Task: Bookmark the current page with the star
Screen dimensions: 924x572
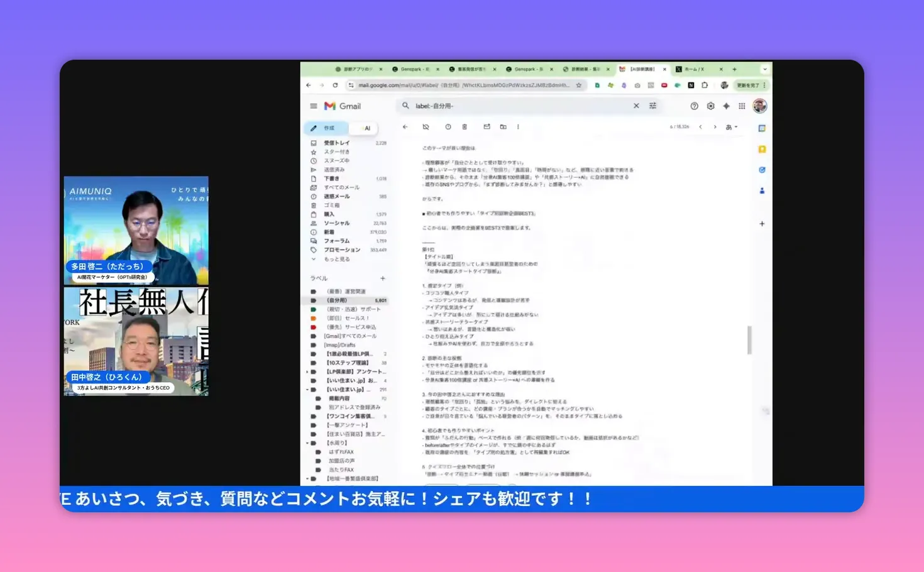Action: point(578,85)
